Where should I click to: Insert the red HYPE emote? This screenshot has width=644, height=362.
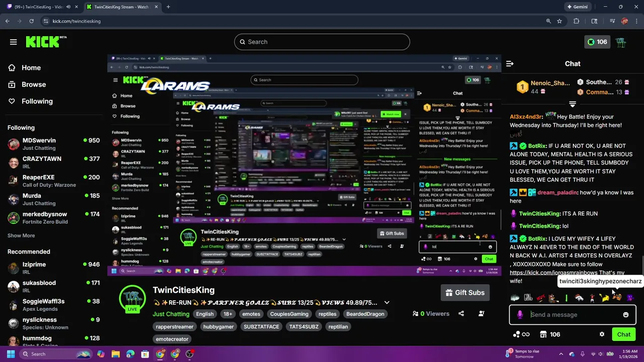click(x=541, y=298)
